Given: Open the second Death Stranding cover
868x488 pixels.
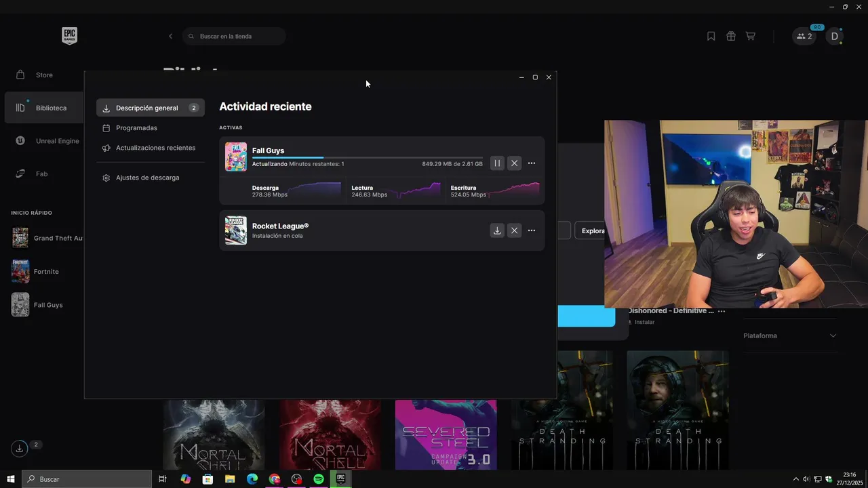Looking at the screenshot, I should pyautogui.click(x=678, y=410).
